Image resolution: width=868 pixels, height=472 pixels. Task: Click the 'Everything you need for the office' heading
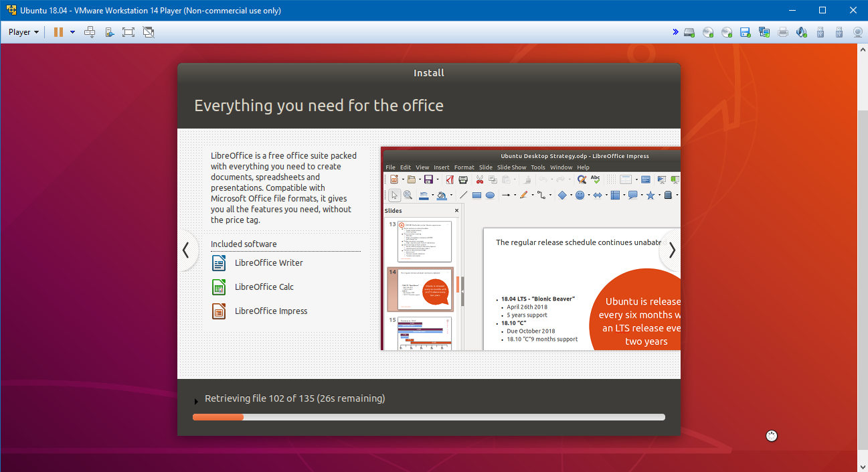tap(319, 106)
